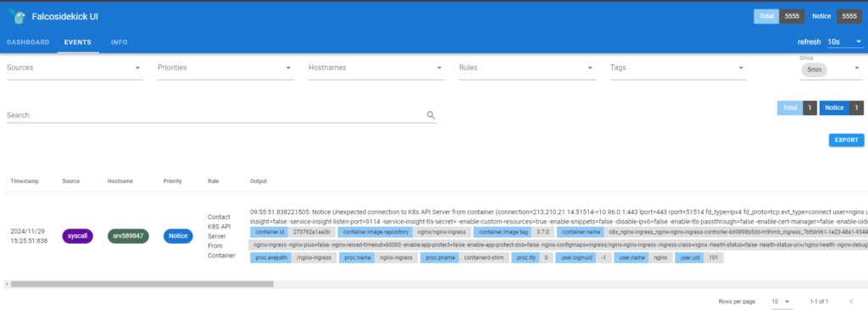Click the container.image.repository nginx/nginx-ingress tag
This screenshot has width=868, height=314.
404,232
